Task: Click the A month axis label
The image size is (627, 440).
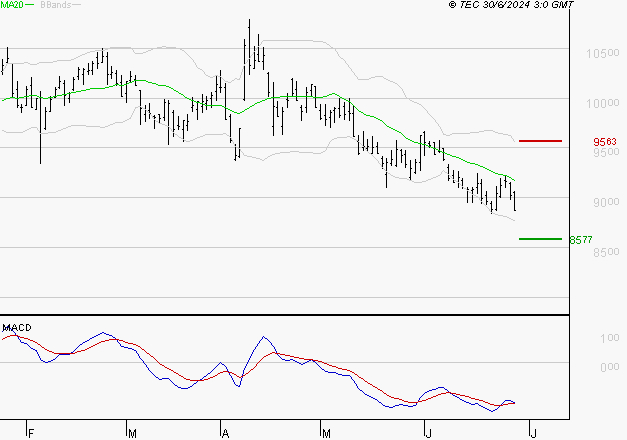Action: click(226, 434)
